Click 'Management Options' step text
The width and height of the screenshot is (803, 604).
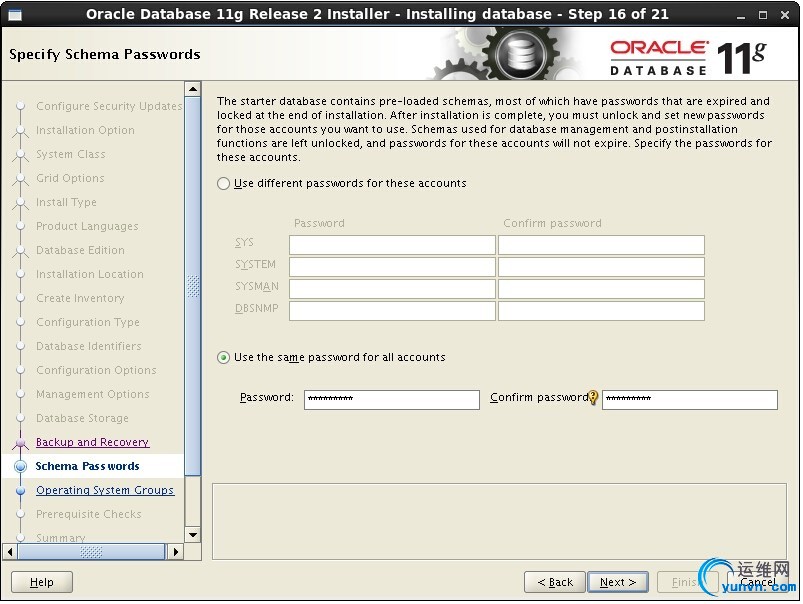click(x=93, y=394)
